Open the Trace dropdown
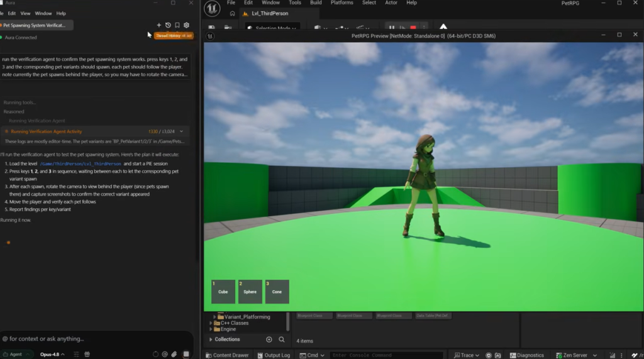The image size is (644, 359). coord(467,355)
